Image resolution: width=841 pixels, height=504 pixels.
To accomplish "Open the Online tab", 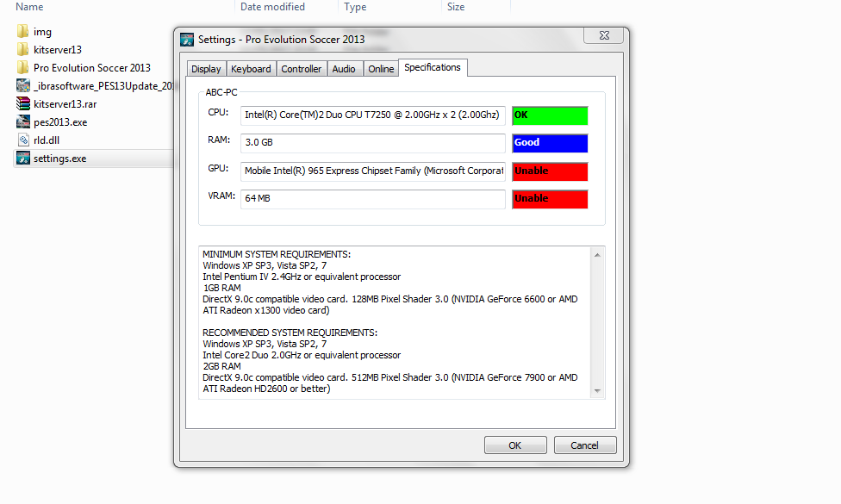I will [x=381, y=69].
